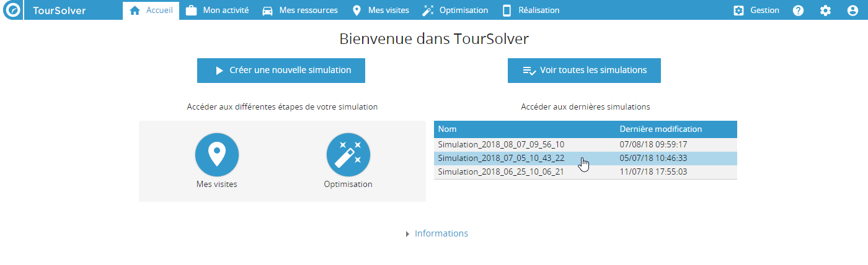The width and height of the screenshot is (868, 265).
Task: Click the Optimisation magic wand circle icon
Action: click(348, 155)
